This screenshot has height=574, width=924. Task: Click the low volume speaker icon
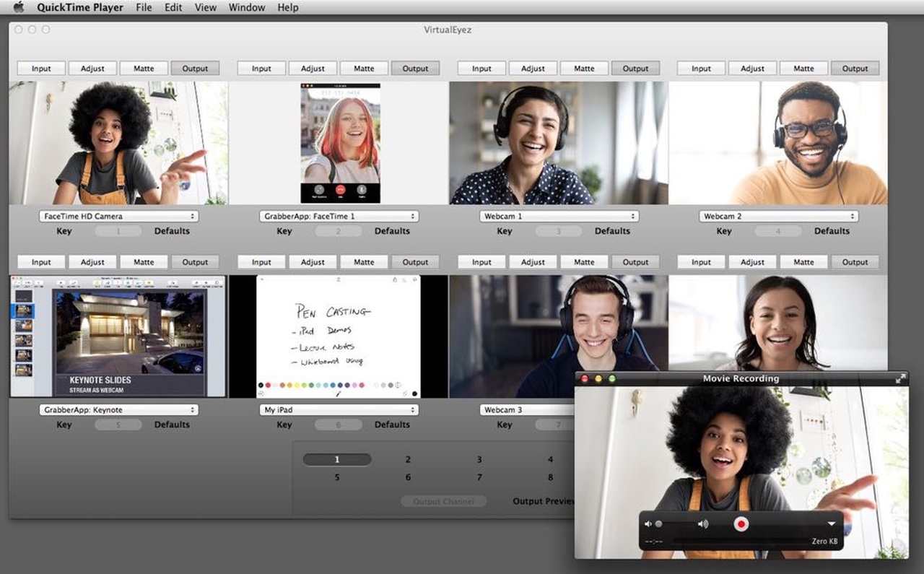pyautogui.click(x=648, y=524)
